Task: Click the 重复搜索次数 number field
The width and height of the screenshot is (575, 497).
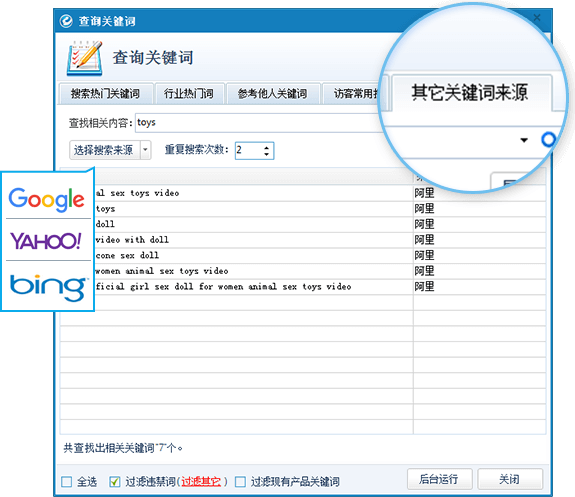Action: pyautogui.click(x=254, y=150)
